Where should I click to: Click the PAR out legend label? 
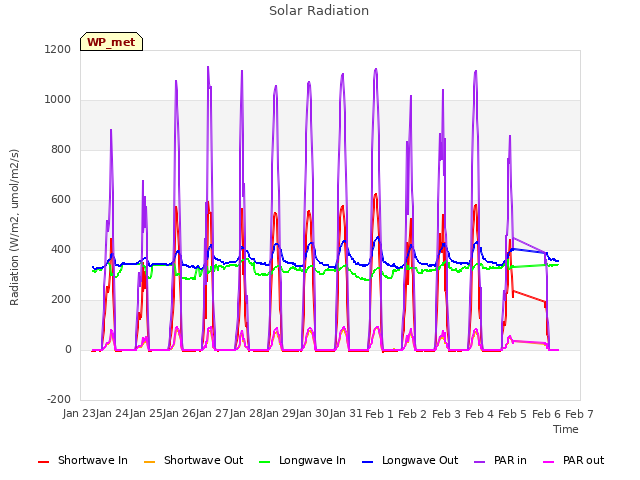tap(583, 460)
